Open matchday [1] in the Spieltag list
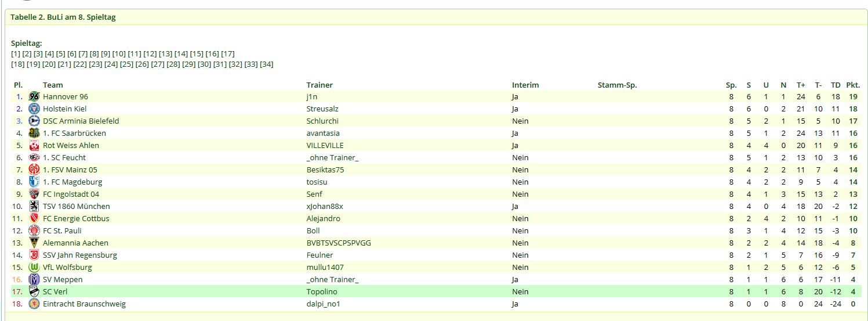 click(16, 53)
